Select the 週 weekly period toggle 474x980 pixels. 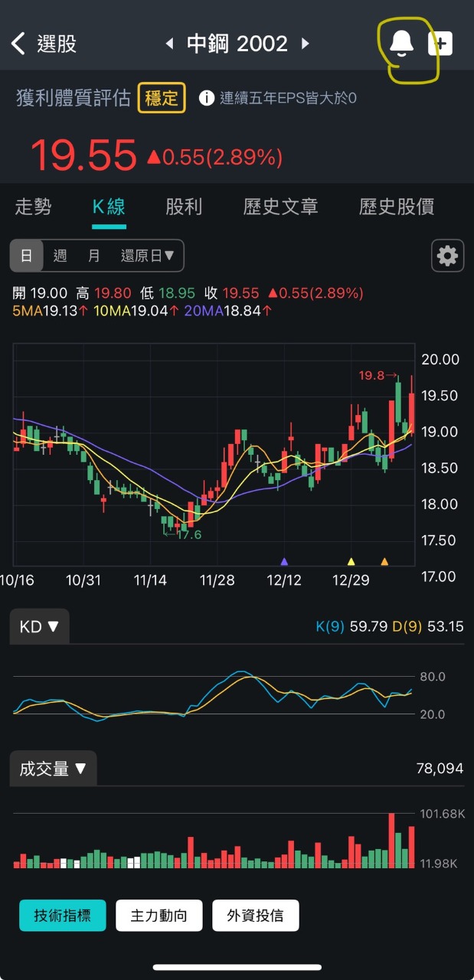tap(60, 256)
